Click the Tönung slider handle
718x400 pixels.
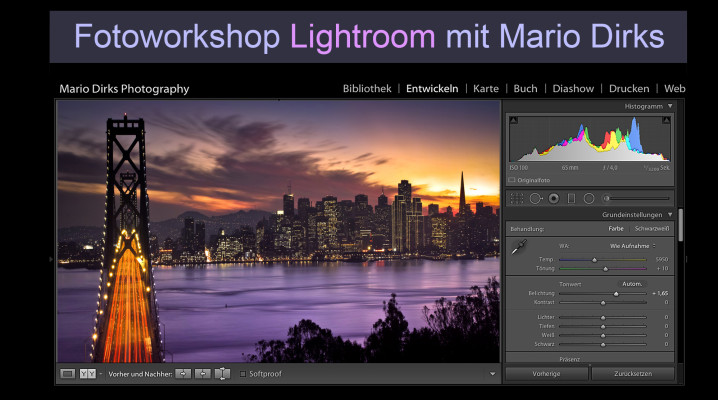tap(605, 269)
